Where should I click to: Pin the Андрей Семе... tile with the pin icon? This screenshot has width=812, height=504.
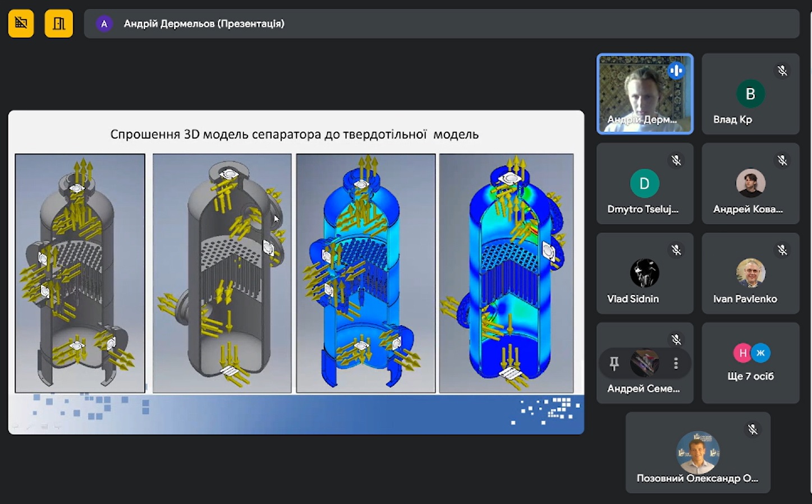pos(614,364)
